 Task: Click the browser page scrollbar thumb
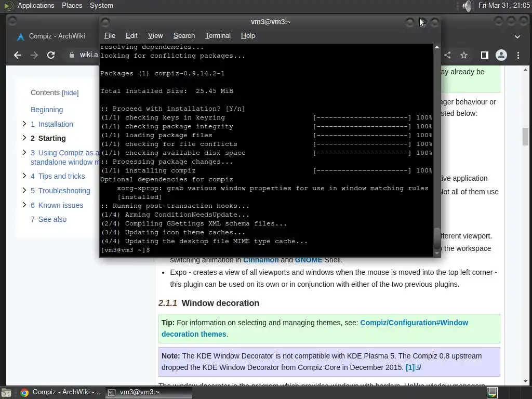coord(526,137)
